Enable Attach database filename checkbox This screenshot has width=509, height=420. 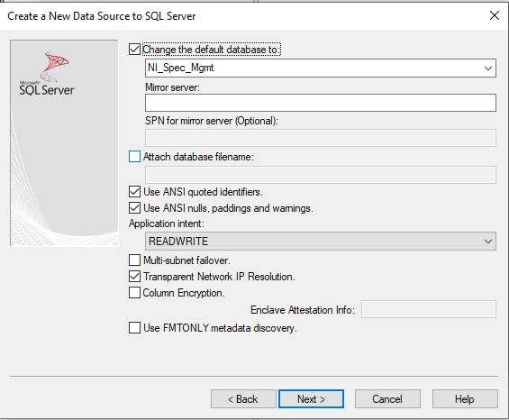(x=135, y=157)
